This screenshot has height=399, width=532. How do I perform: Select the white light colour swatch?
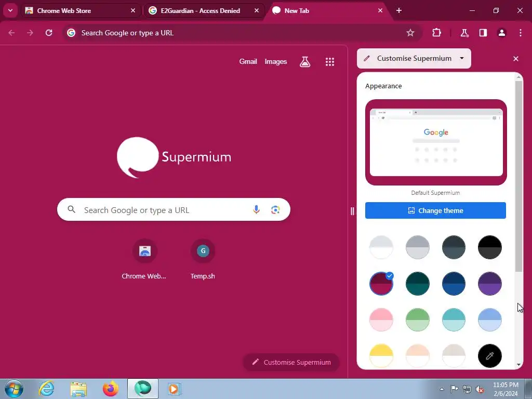coord(381,247)
